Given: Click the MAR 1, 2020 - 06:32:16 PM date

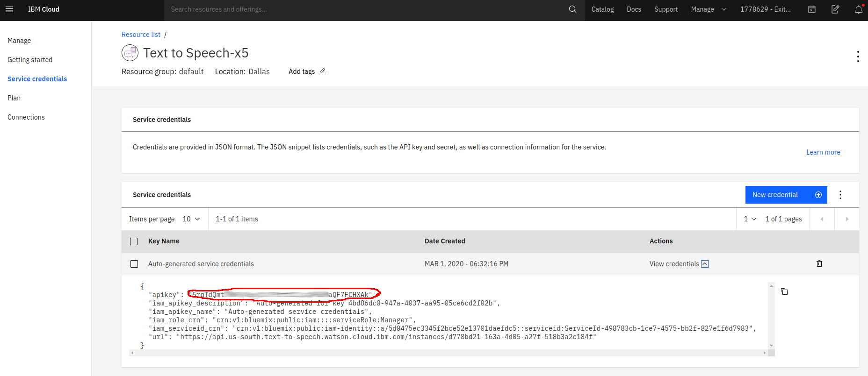Looking at the screenshot, I should click(x=466, y=264).
